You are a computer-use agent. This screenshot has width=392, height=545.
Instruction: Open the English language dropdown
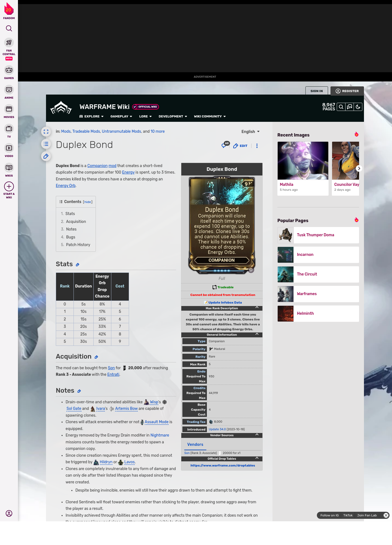point(250,132)
